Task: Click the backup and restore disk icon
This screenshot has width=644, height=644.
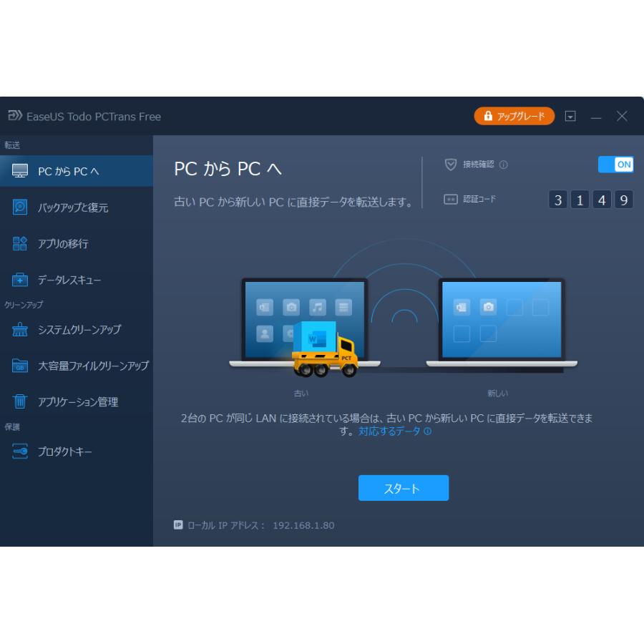Action: [x=20, y=207]
